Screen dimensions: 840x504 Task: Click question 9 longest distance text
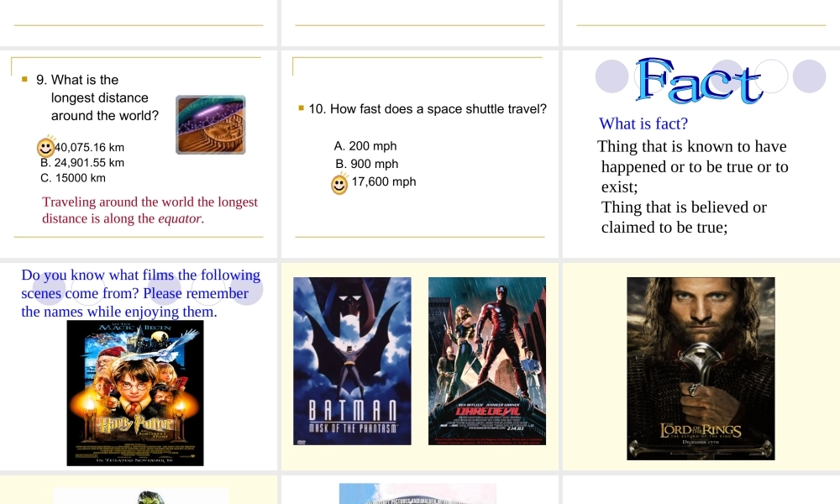click(97, 97)
